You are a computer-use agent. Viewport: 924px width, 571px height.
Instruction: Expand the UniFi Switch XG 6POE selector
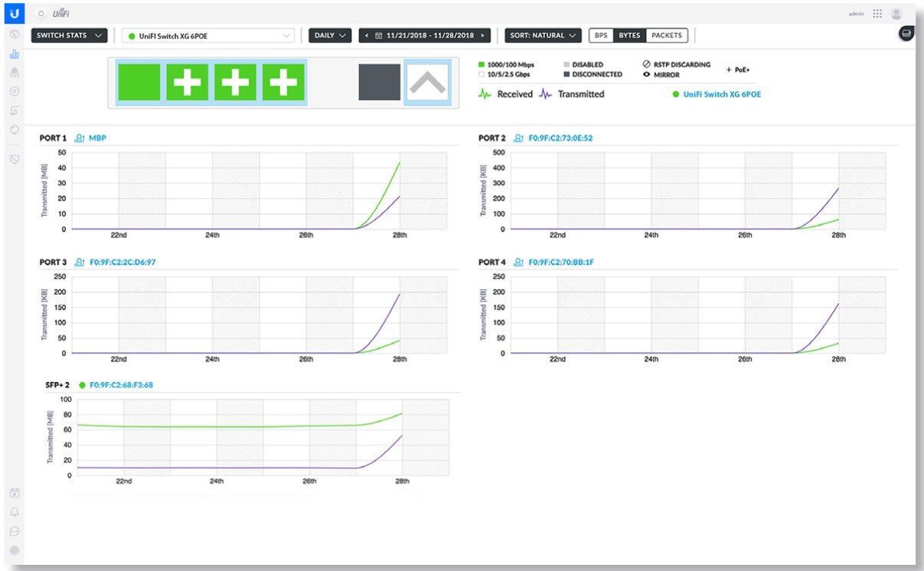click(208, 36)
